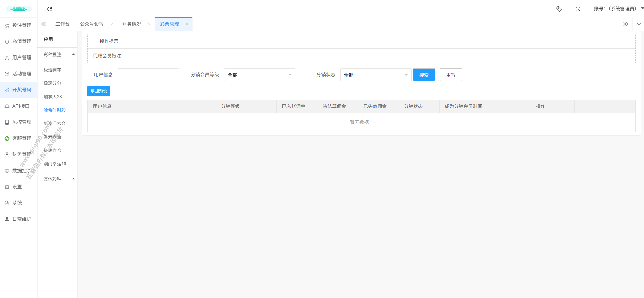
Task: Switch to the 工作台 tab
Action: [x=63, y=24]
